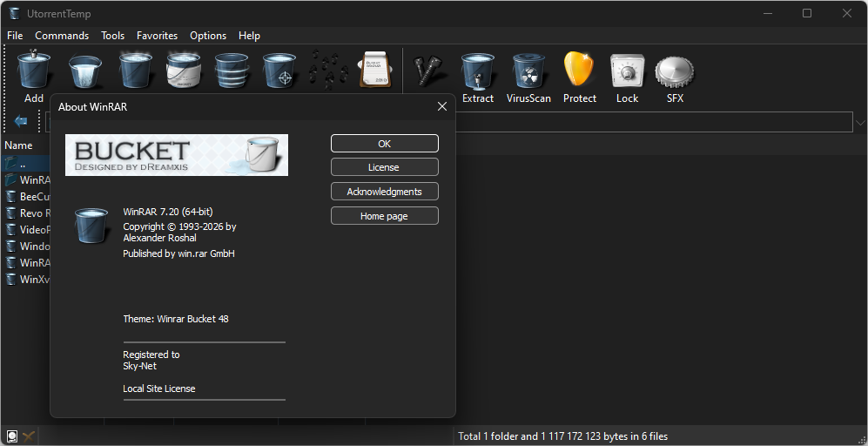
Task: Maximize the UtorrentTemp WinRAR window
Action: [x=807, y=13]
